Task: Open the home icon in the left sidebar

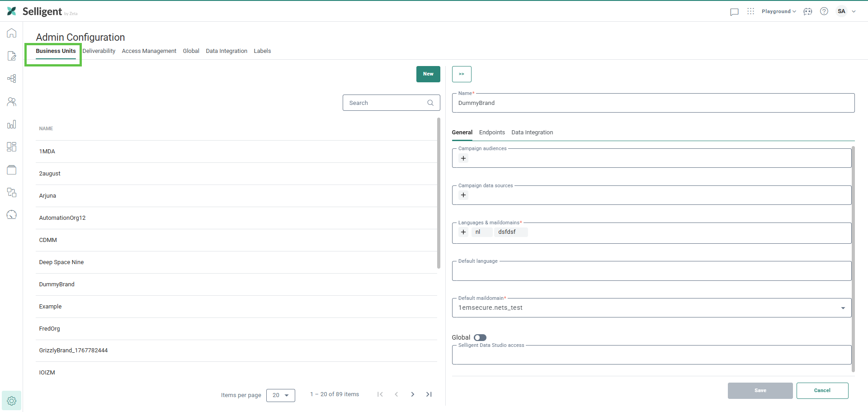Action: coord(12,33)
